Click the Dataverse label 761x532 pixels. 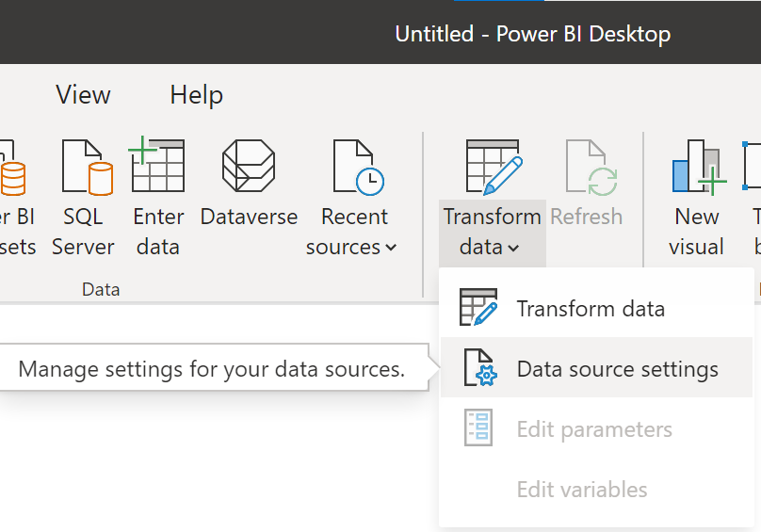(249, 217)
